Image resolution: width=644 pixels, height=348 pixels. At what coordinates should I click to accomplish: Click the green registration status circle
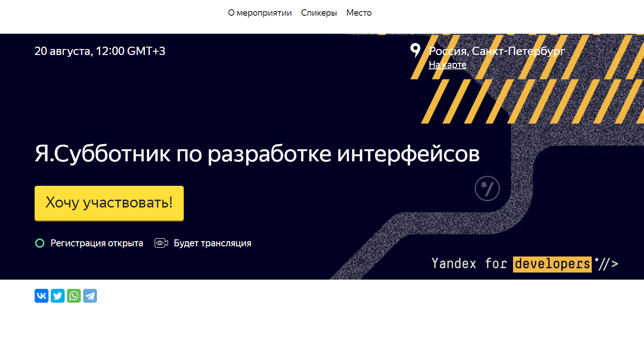[40, 243]
